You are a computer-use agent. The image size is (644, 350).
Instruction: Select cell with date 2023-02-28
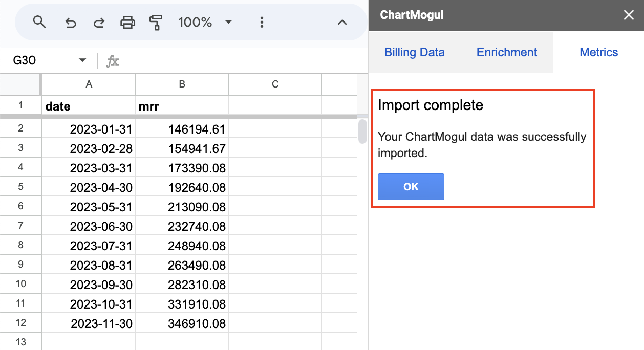coord(89,148)
